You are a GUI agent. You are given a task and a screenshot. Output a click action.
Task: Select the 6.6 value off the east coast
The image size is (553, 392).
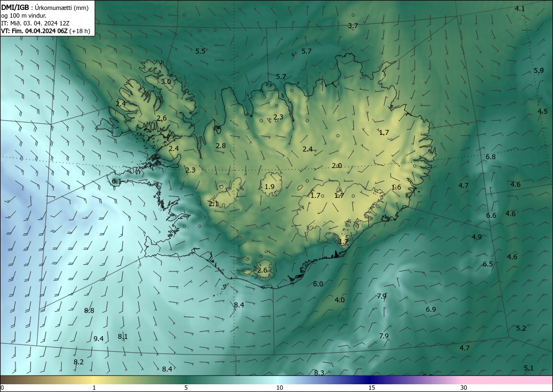coord(491,216)
